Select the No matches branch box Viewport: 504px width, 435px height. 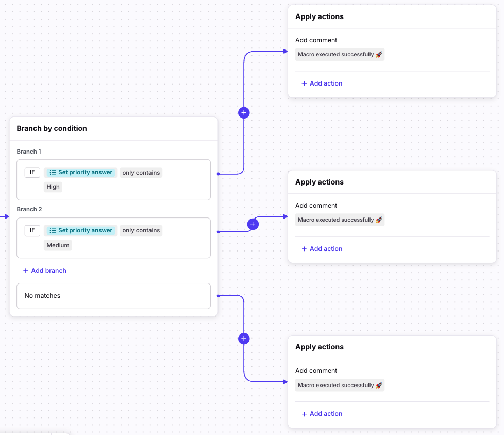[113, 296]
